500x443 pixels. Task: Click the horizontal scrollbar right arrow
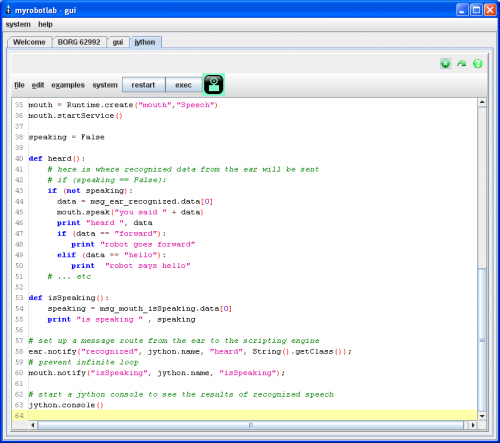click(473, 425)
